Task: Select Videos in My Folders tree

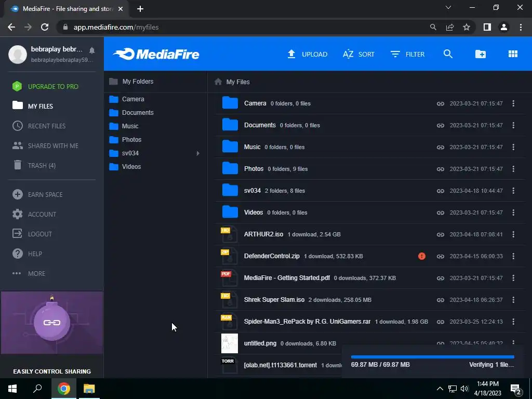Action: tap(125, 167)
